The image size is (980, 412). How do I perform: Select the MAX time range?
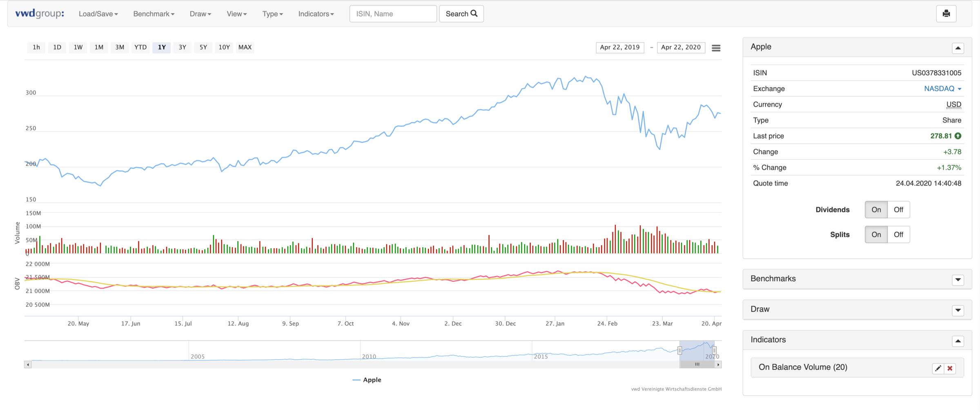point(245,47)
